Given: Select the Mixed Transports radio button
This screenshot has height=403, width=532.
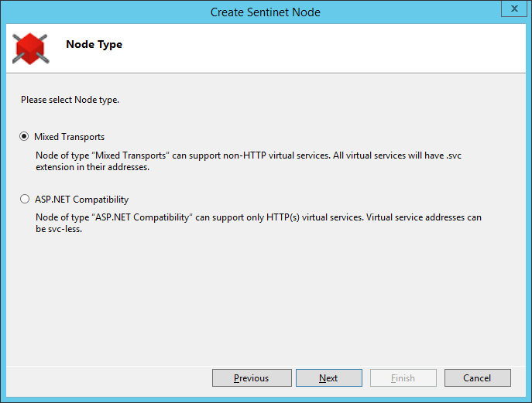Looking at the screenshot, I should [24, 137].
